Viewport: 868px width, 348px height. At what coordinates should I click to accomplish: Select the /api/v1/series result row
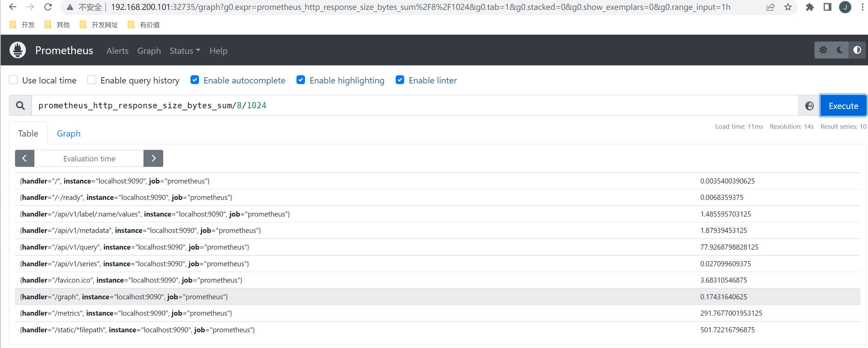[x=438, y=264]
